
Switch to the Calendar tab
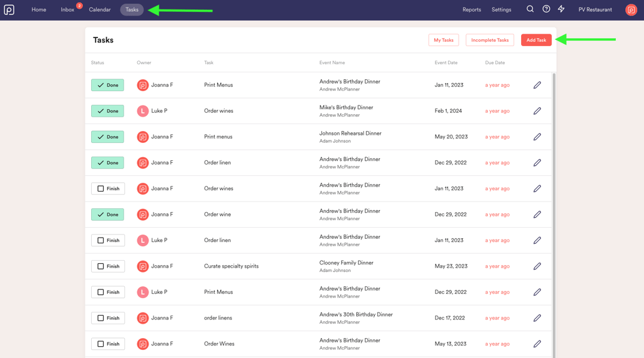click(x=100, y=9)
